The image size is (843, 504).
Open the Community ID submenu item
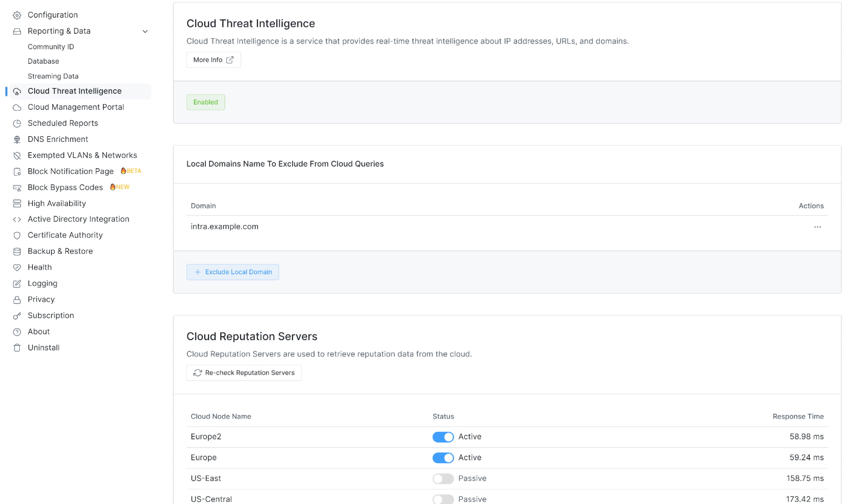point(51,47)
